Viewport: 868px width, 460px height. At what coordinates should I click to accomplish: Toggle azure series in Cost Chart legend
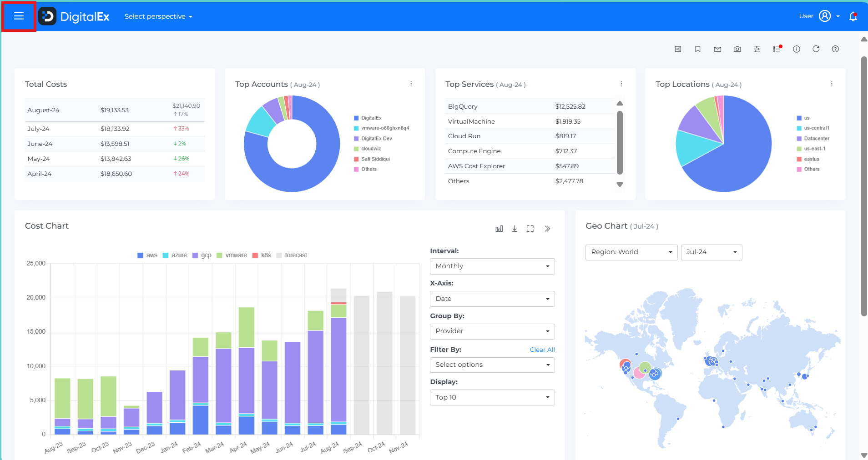tap(175, 255)
